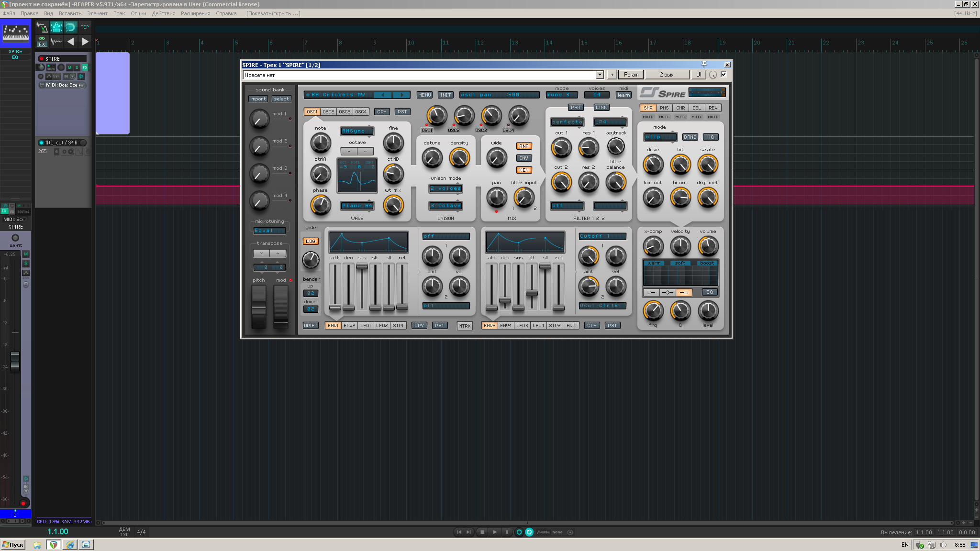Click the sound bank import button

[258, 99]
